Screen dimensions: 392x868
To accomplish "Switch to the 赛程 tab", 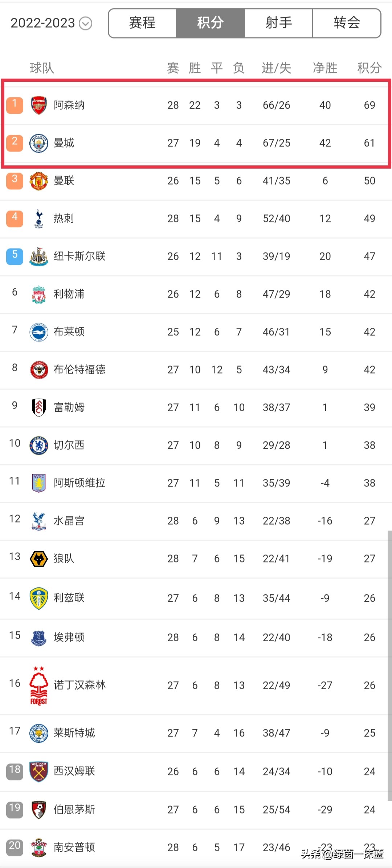I will point(142,23).
